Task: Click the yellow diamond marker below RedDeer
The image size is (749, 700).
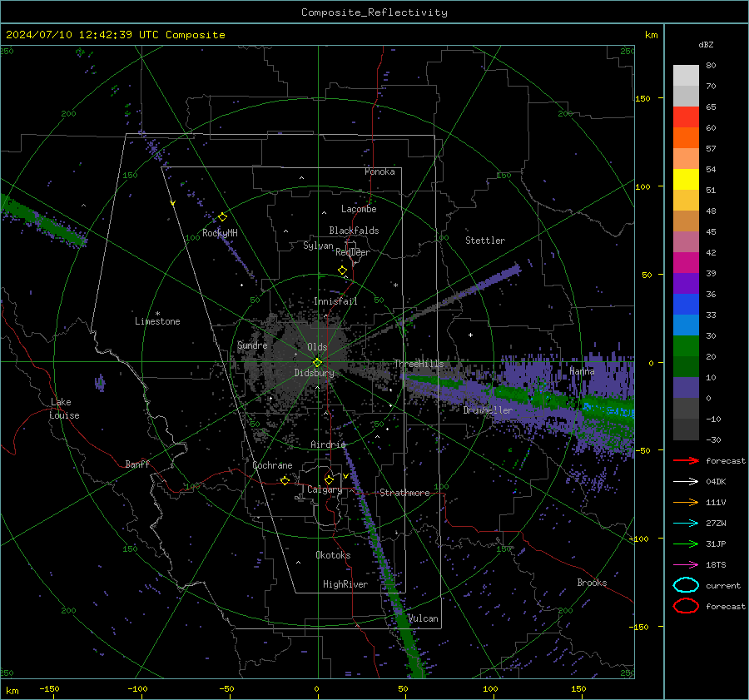Action: (342, 271)
